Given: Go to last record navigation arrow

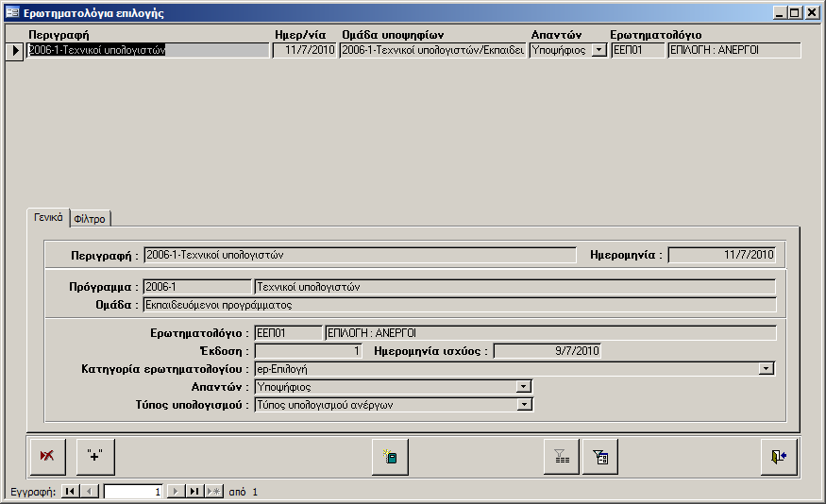Looking at the screenshot, I should coord(194,492).
